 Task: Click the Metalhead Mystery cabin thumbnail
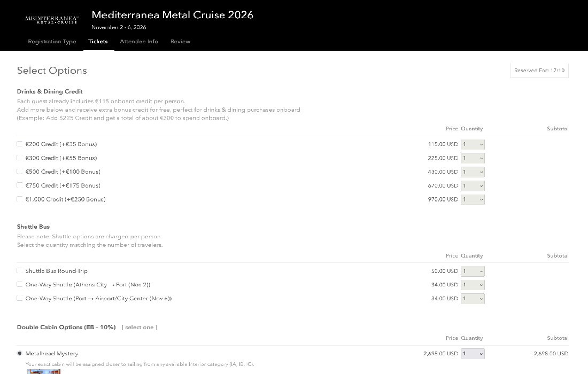coord(43,371)
